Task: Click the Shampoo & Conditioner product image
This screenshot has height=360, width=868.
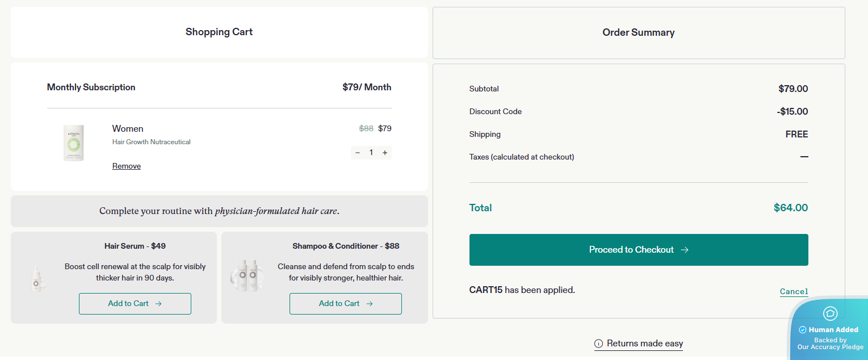Action: click(247, 275)
